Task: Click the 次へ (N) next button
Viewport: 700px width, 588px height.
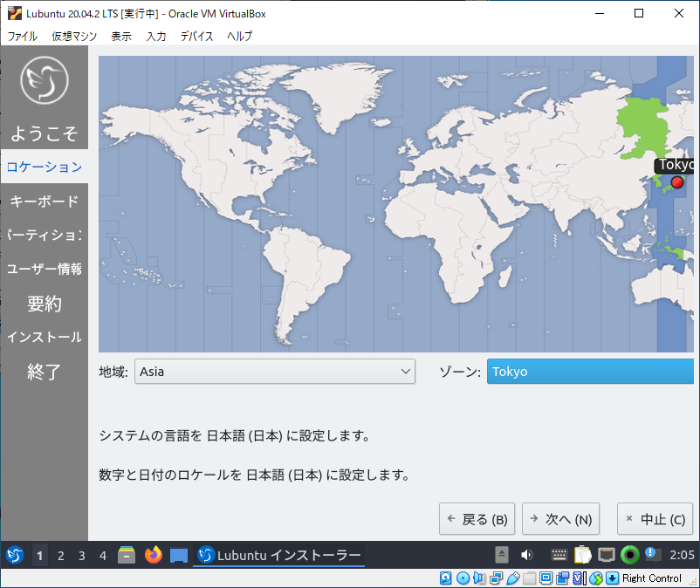Action: pos(560,519)
